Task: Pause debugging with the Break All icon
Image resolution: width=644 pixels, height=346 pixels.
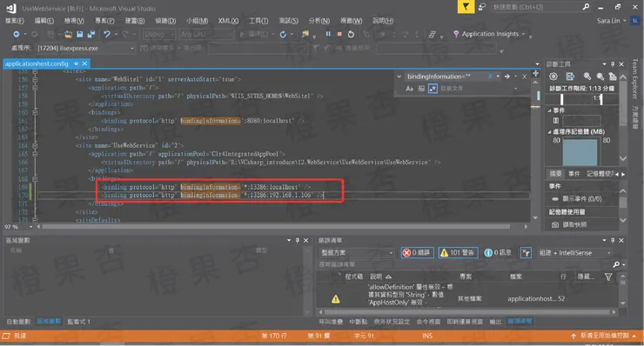Action: [328, 34]
